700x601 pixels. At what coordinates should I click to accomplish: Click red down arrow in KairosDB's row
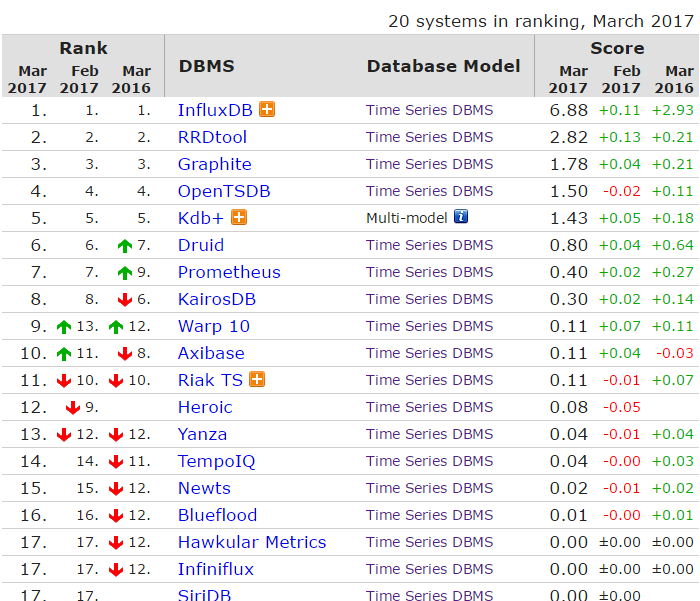(x=125, y=300)
